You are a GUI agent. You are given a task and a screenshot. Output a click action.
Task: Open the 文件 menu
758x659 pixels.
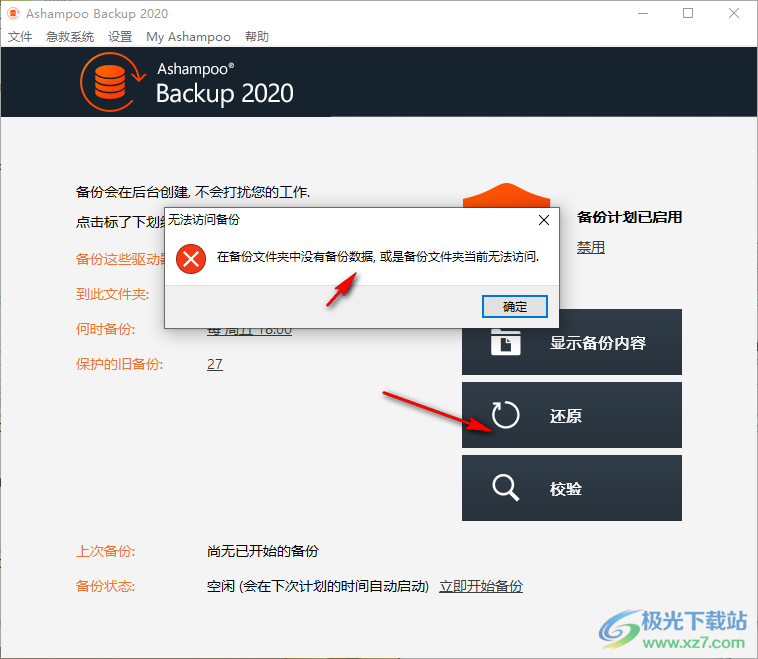tap(20, 37)
